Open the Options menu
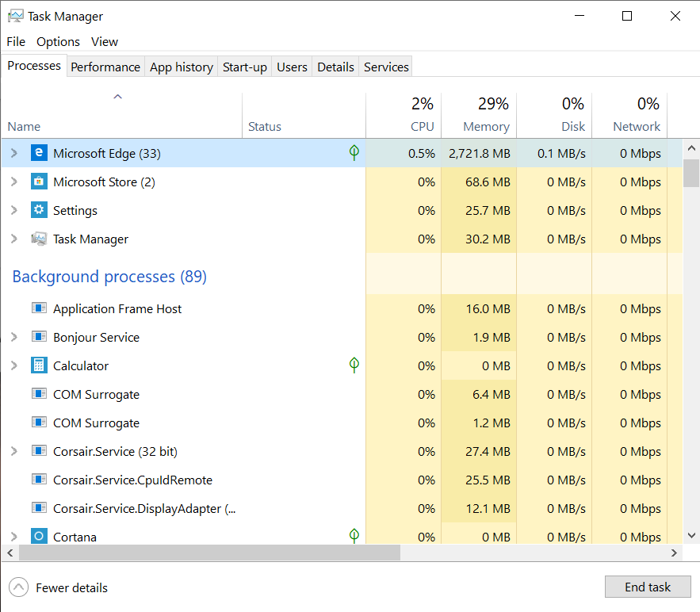The image size is (700, 612). [58, 41]
